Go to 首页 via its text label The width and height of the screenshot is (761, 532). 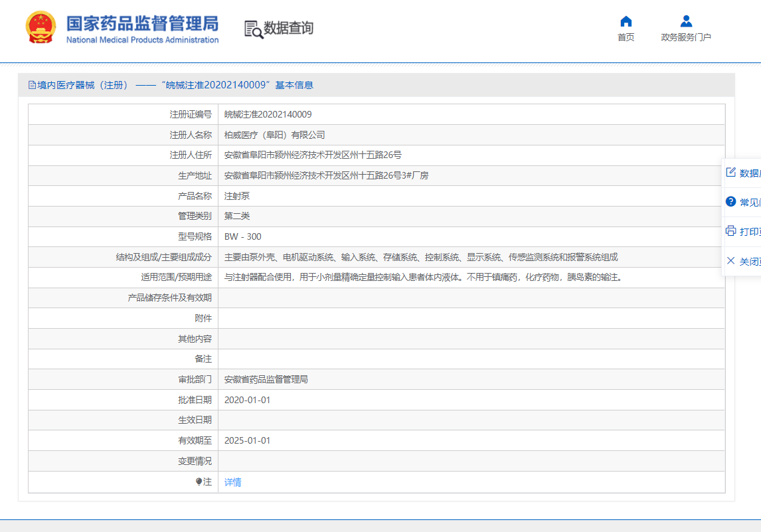[626, 38]
